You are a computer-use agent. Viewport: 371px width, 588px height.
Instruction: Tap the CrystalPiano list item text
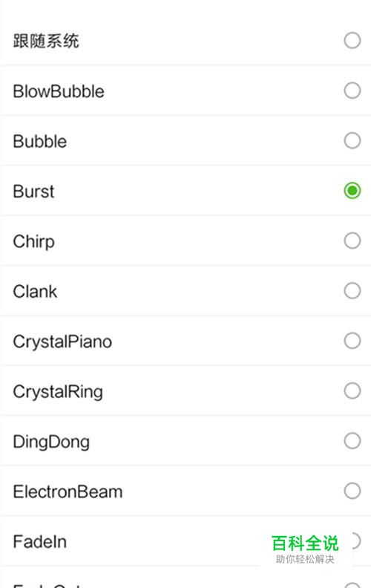[x=62, y=342]
